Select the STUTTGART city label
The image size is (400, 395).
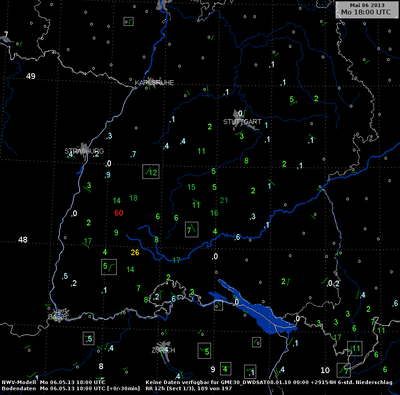[x=242, y=122]
